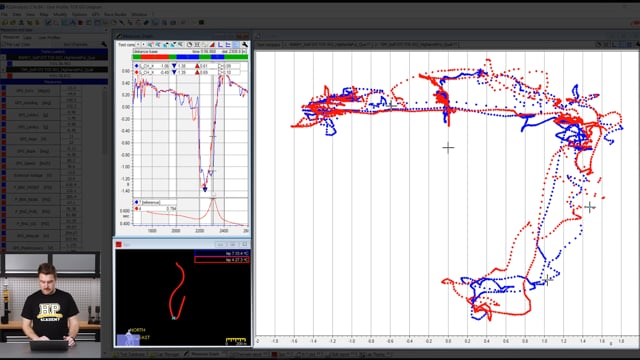Click red up-triangle maximum marker in first legend row
The image size is (640, 360).
click(197, 66)
